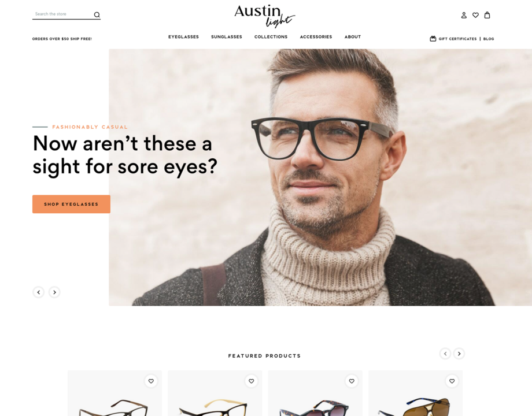Toggle wishlist heart on second featured product
The image size is (532, 416).
pos(252,381)
